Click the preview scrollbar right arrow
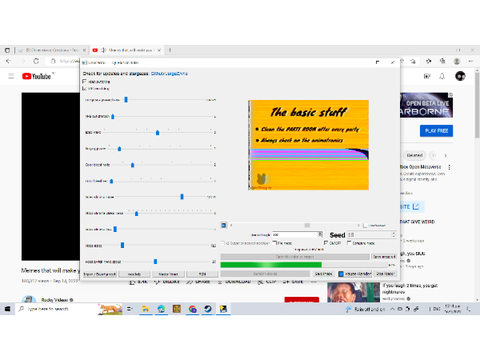This screenshot has height=360, width=480. 358,225
